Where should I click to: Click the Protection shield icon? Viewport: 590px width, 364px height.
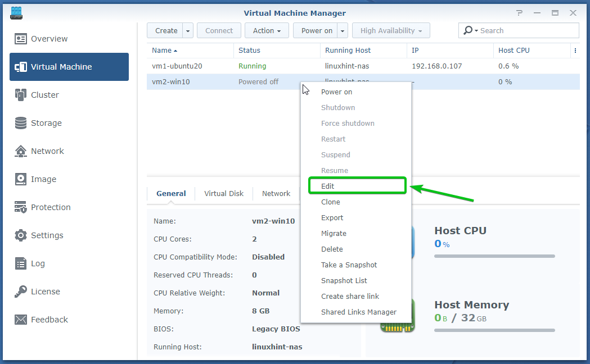[x=21, y=207]
